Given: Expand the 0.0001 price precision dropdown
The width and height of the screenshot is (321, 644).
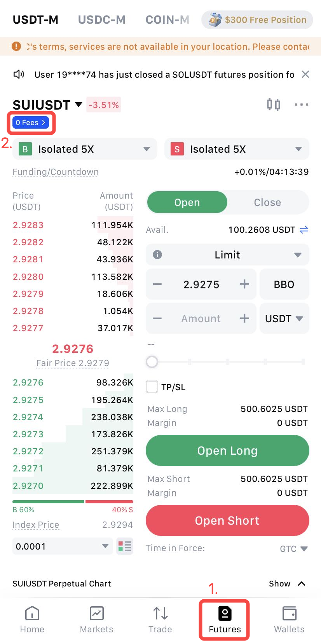Looking at the screenshot, I should tap(62, 546).
